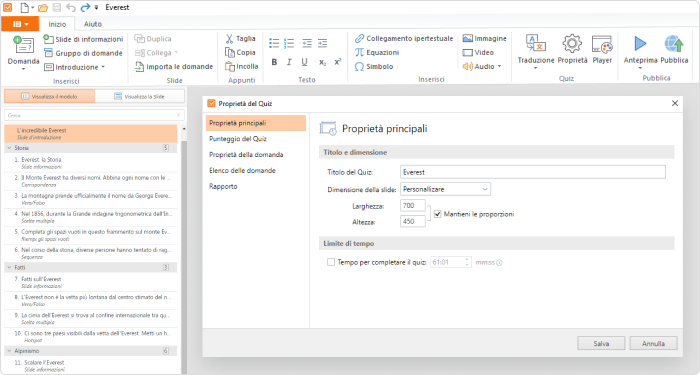Click the Equazioni pi icon
Image resolution: width=700 pixels, height=375 pixels.
(x=360, y=52)
